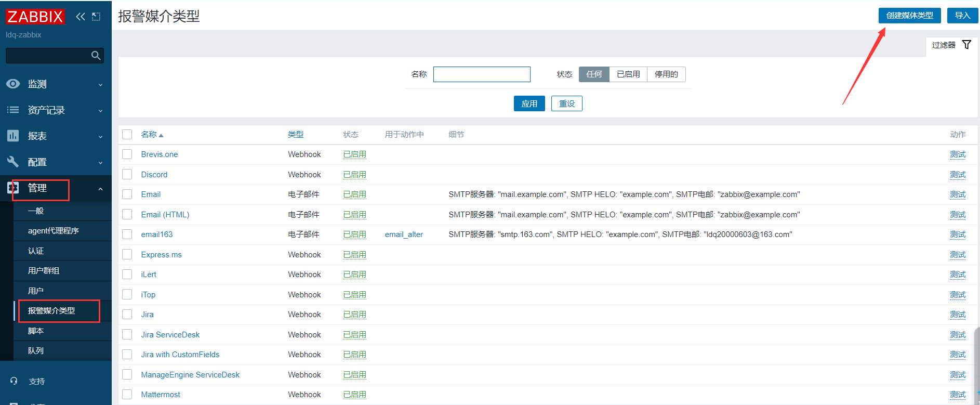Click the search magnifier icon
The height and width of the screenshot is (405, 980).
[x=96, y=56]
